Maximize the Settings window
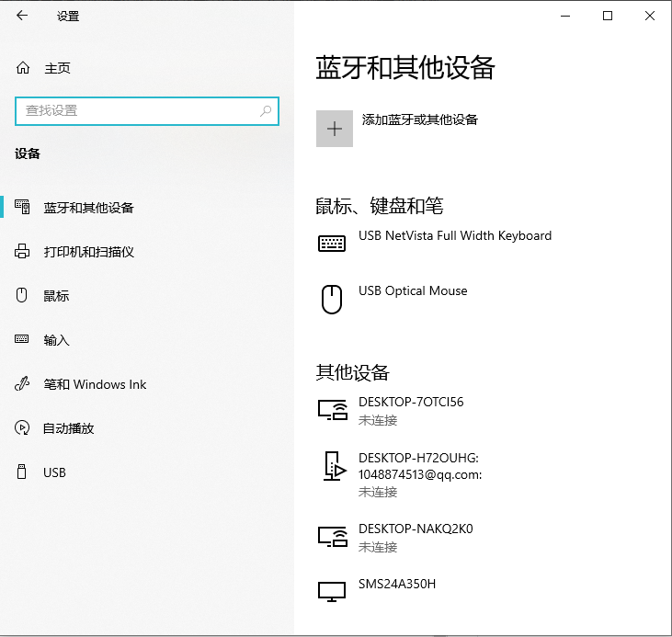The image size is (672, 637). 608,16
